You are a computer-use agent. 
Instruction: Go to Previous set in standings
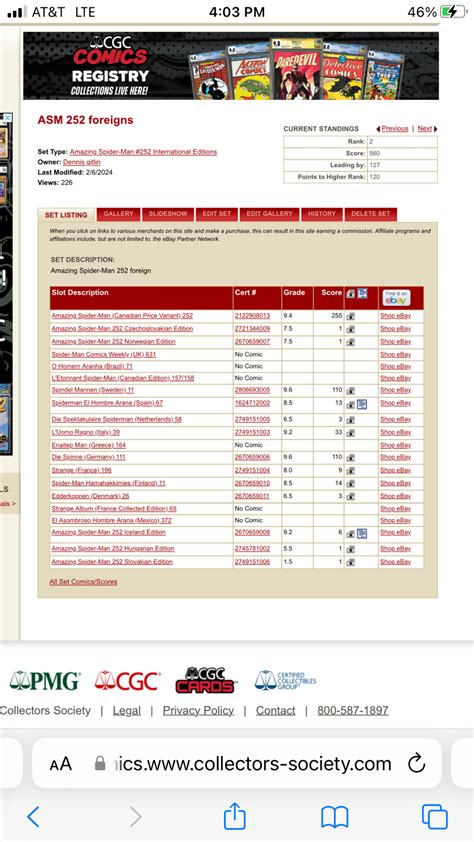(395, 129)
